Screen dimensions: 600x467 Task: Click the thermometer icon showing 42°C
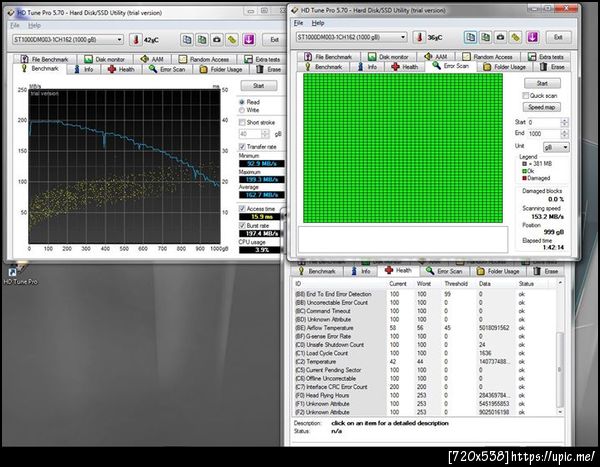(135, 39)
